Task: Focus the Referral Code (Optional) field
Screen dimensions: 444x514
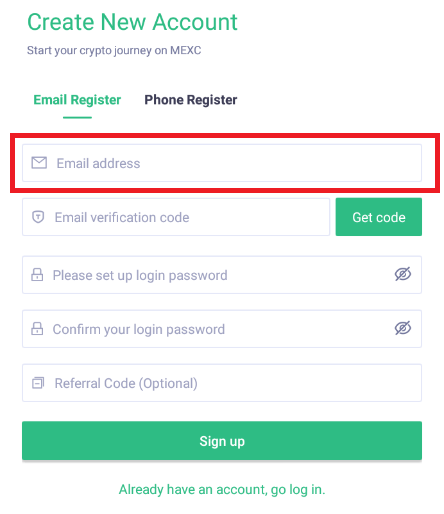Action: click(222, 383)
